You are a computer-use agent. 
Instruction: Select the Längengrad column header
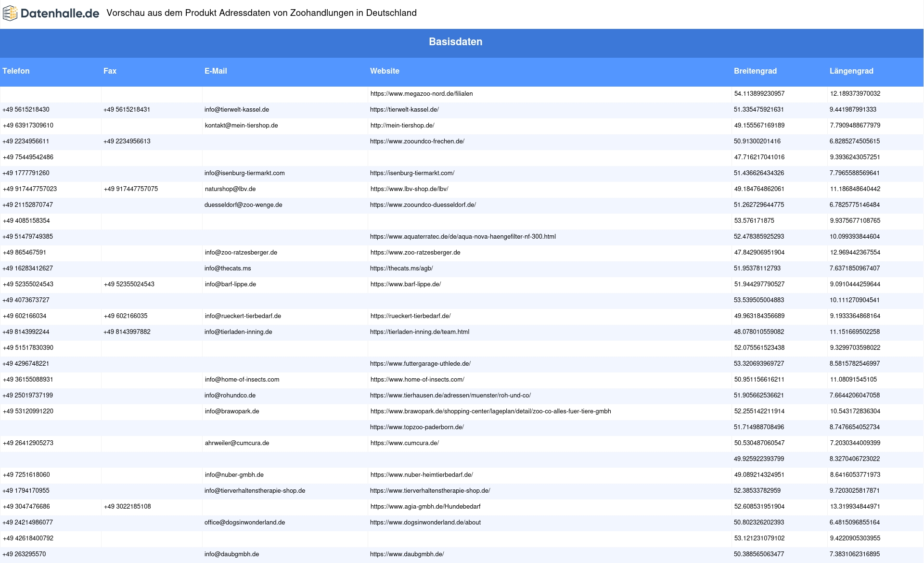(x=851, y=71)
